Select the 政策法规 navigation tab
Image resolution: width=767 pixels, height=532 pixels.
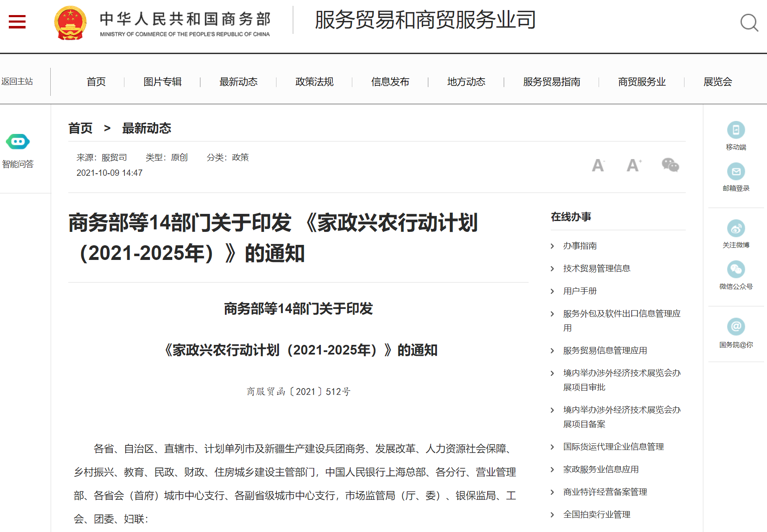pos(314,82)
